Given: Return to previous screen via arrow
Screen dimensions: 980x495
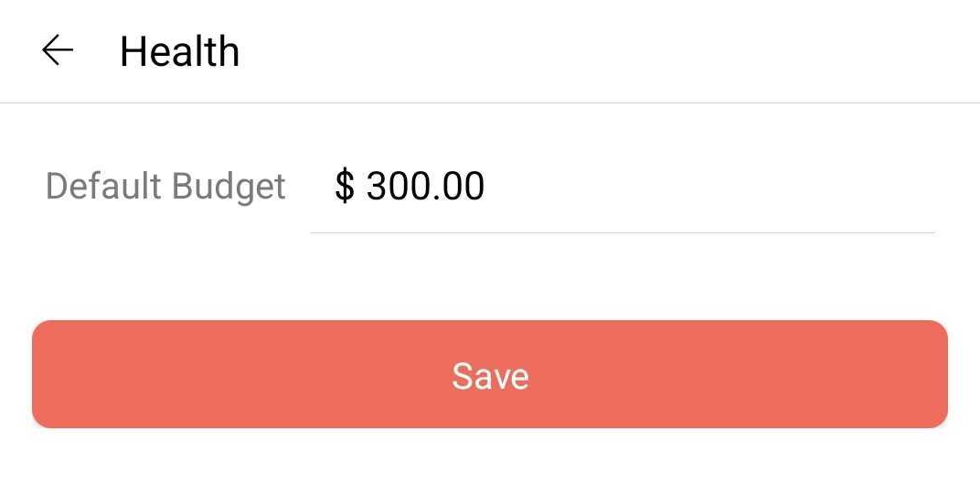Looking at the screenshot, I should pyautogui.click(x=57, y=51).
